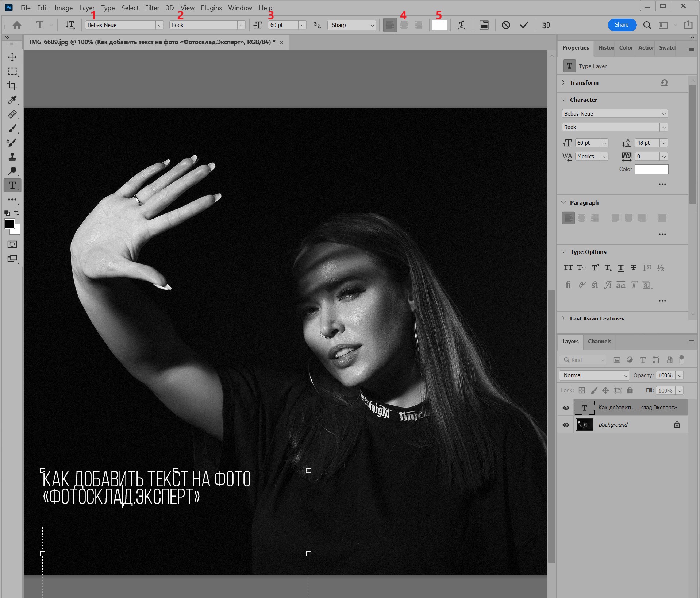700x598 pixels.
Task: Switch to the History tab
Action: (x=606, y=48)
